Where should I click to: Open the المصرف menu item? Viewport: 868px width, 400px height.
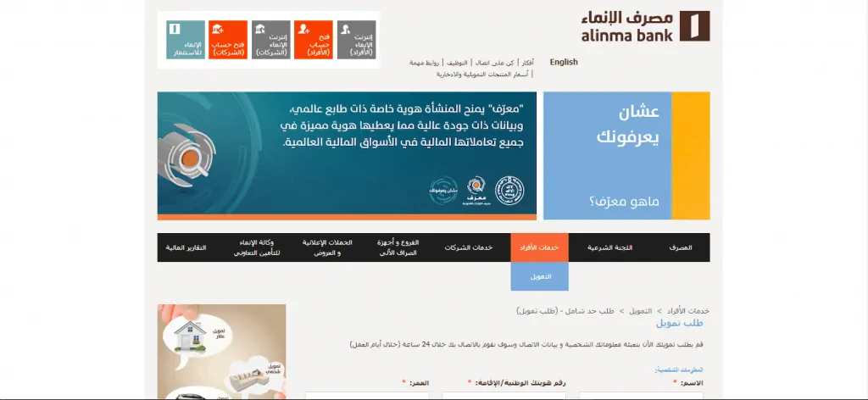pyautogui.click(x=681, y=247)
